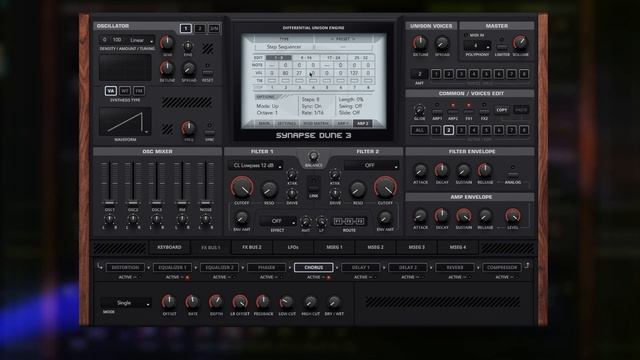Click the Filter 1 Cutoff knob
Image resolution: width=640 pixels, height=360 pixels.
[242, 188]
